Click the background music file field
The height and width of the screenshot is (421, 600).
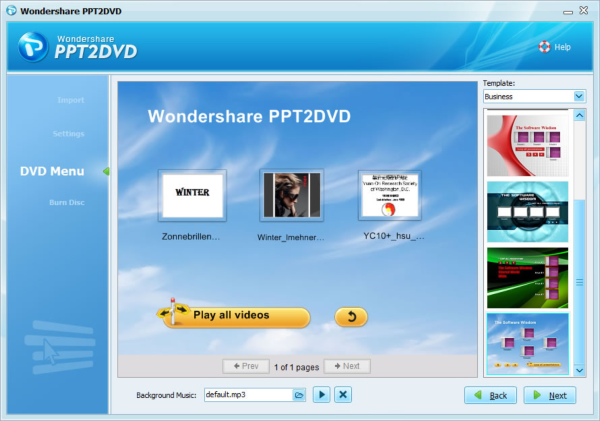249,395
